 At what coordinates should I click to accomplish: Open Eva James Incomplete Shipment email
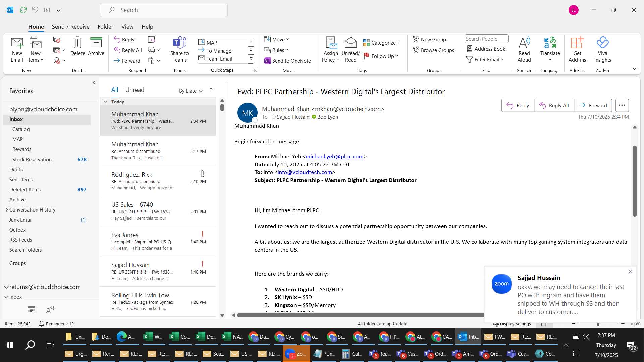pyautogui.click(x=158, y=241)
